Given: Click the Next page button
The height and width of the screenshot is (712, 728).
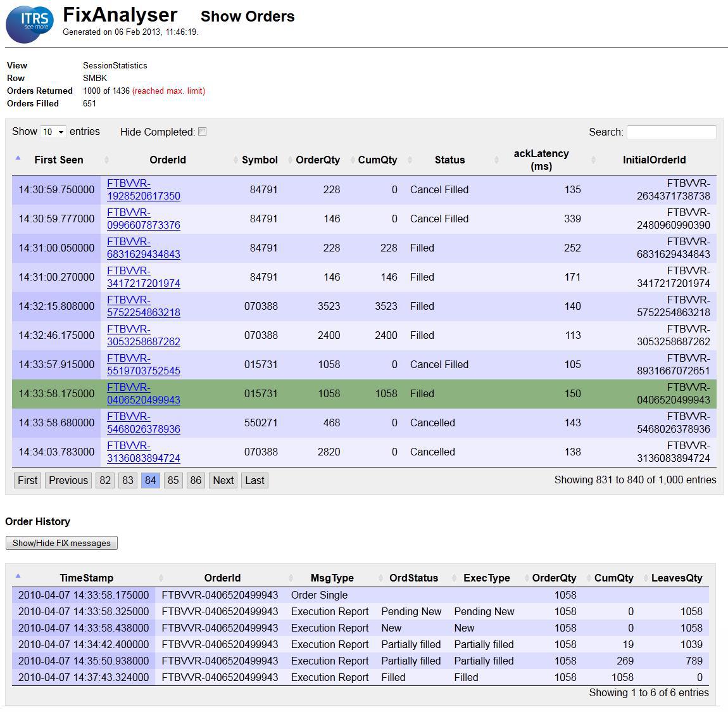Looking at the screenshot, I should (223, 480).
